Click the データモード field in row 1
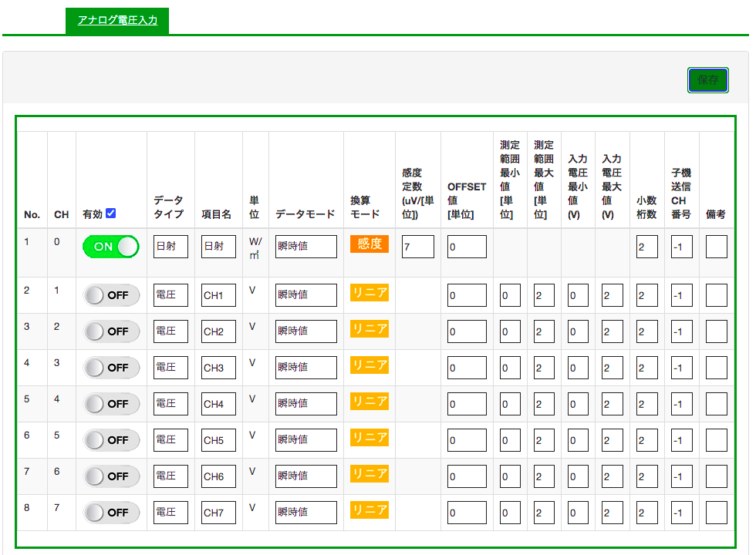The image size is (756, 555). click(305, 247)
